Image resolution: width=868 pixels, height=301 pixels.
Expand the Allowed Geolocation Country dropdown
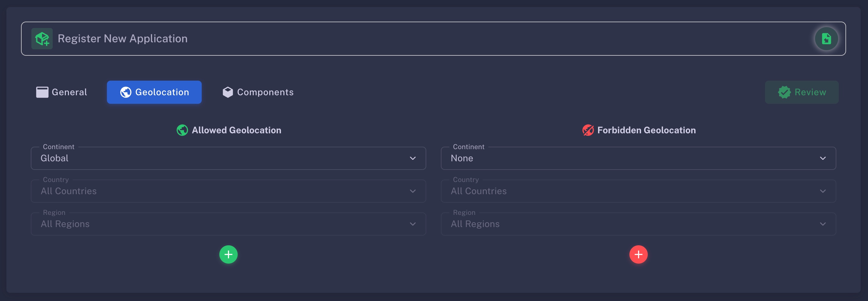228,191
